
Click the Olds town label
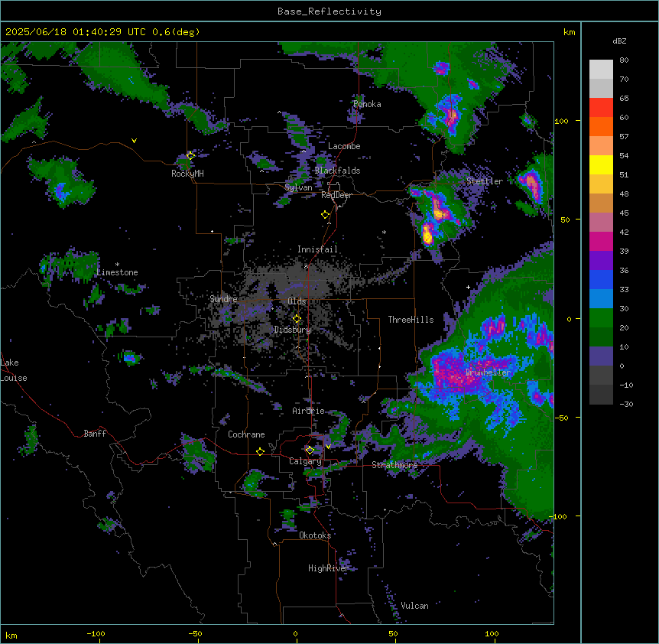click(x=297, y=301)
